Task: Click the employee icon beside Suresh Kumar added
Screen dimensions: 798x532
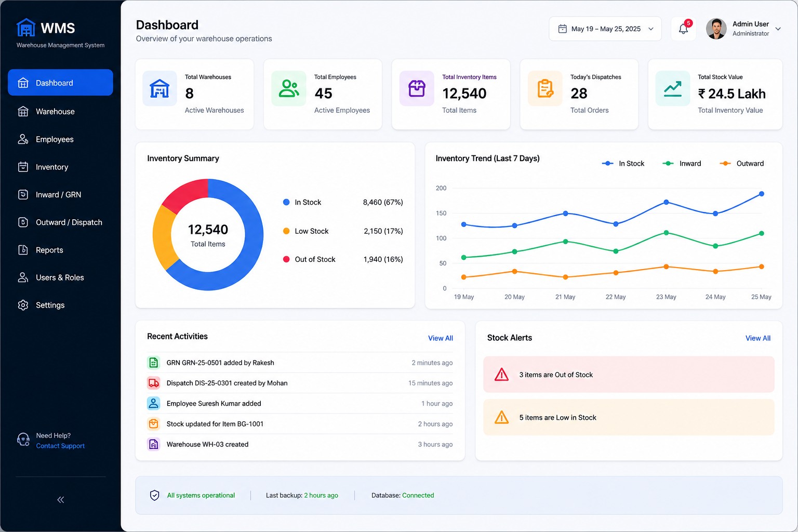Action: coord(153,403)
